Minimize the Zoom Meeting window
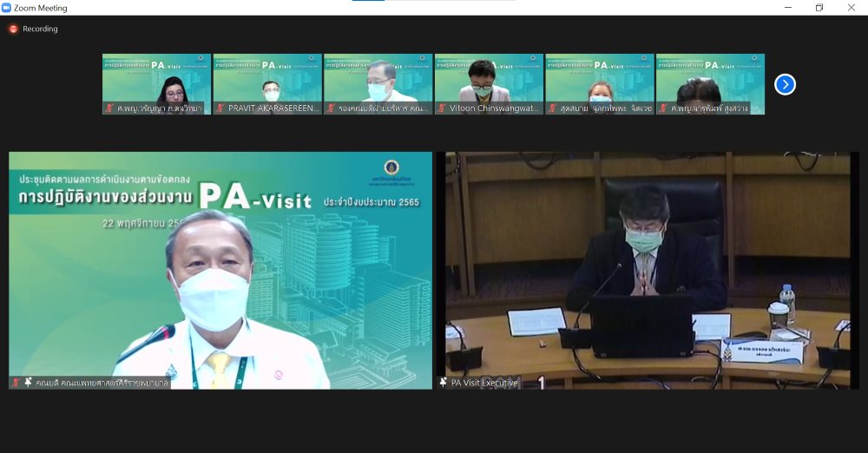 786,8
